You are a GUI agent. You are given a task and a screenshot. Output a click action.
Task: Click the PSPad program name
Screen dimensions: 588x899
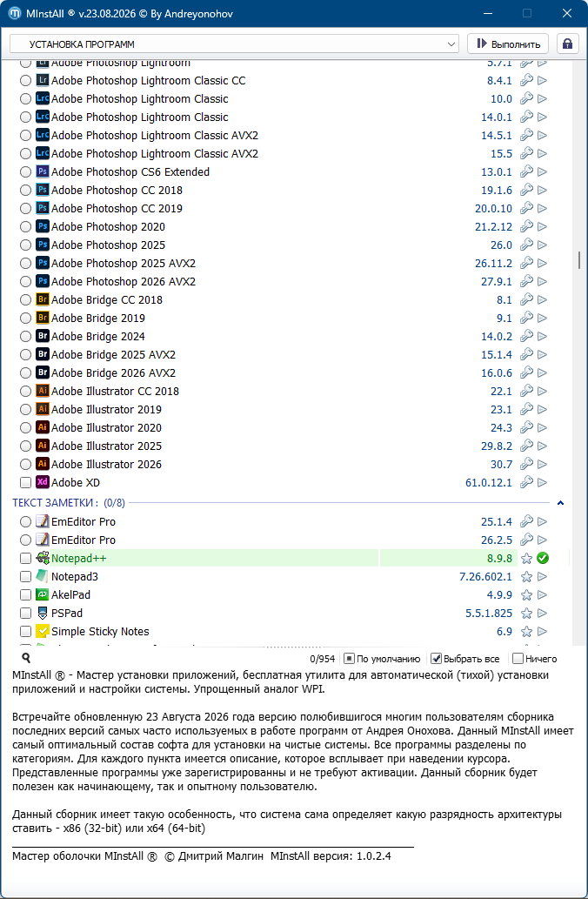pyautogui.click(x=67, y=614)
